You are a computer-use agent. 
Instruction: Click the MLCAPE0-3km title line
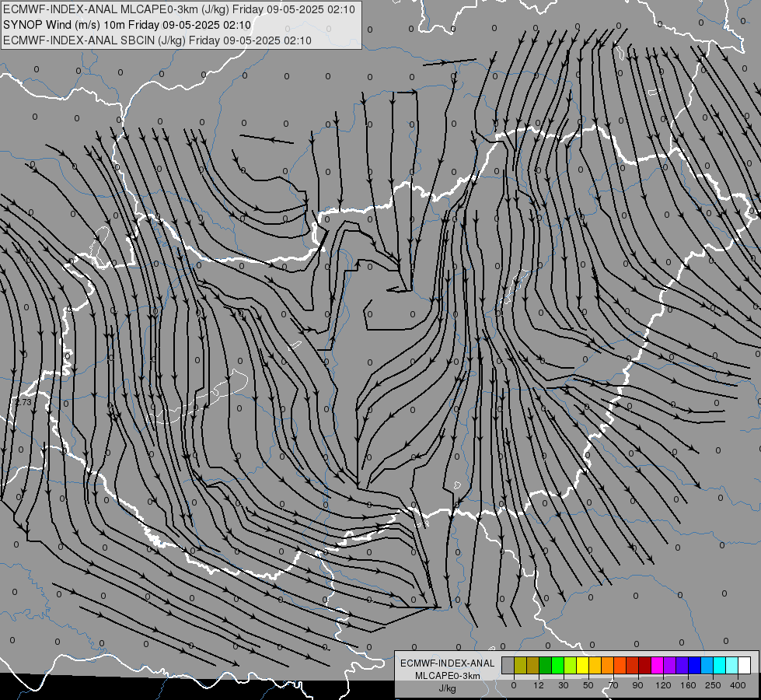(179, 9)
